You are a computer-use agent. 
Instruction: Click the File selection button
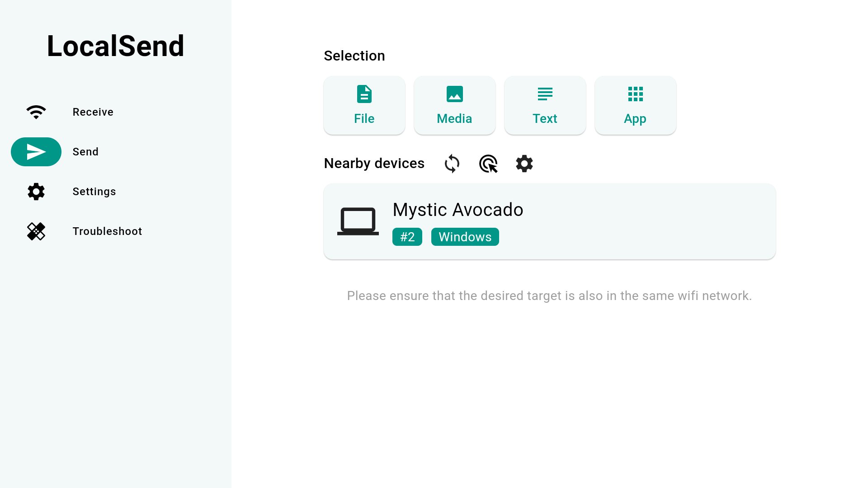tap(364, 105)
